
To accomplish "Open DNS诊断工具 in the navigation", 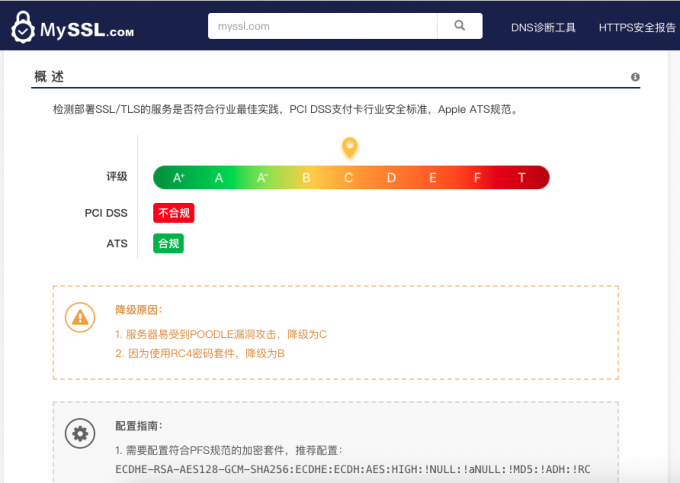I will (543, 28).
